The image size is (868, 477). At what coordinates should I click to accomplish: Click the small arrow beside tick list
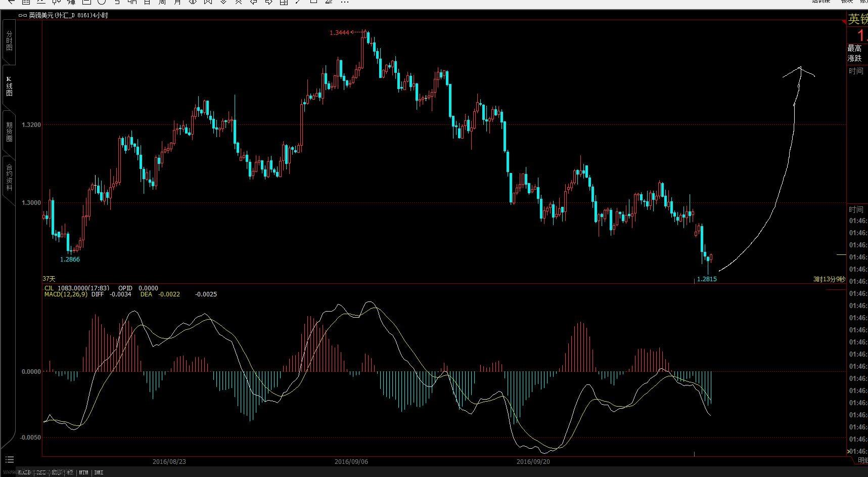tap(848, 451)
